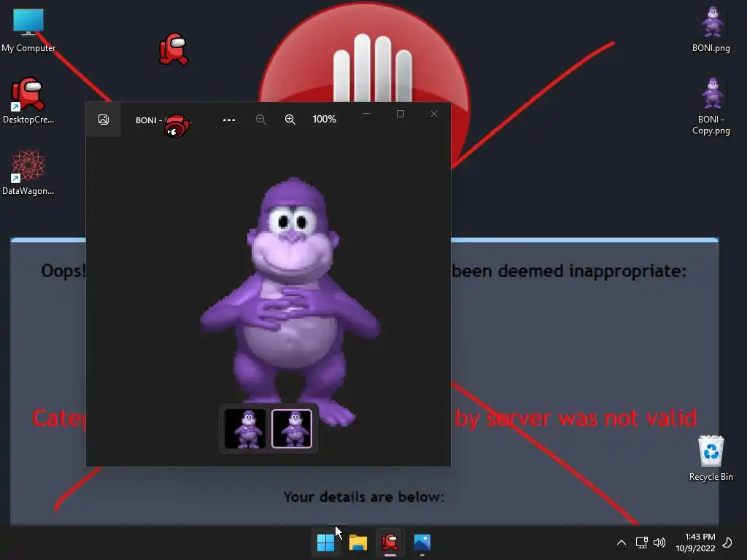
Task: Click the 'BONI -' file title text
Action: coord(149,120)
